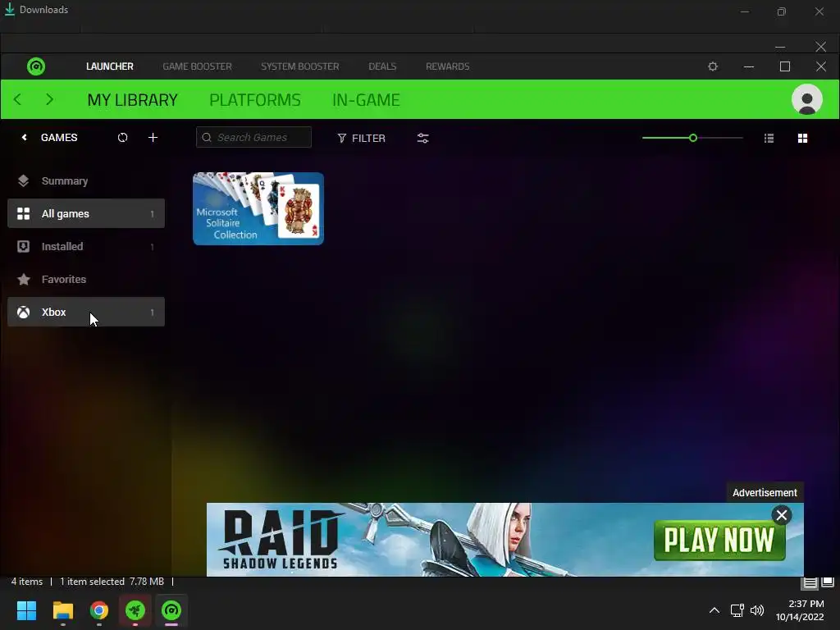The width and height of the screenshot is (840, 630).
Task: Select All games in the sidebar
Action: [x=85, y=213]
